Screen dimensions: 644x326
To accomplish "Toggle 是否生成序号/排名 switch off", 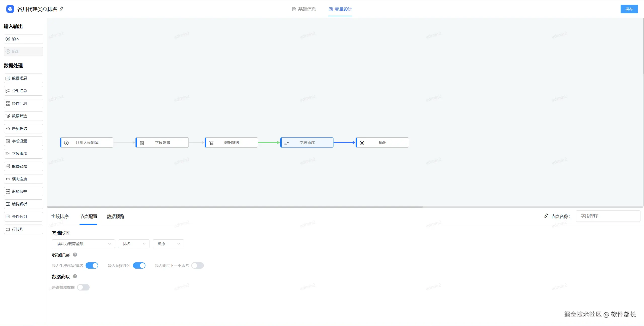I will coord(92,266).
